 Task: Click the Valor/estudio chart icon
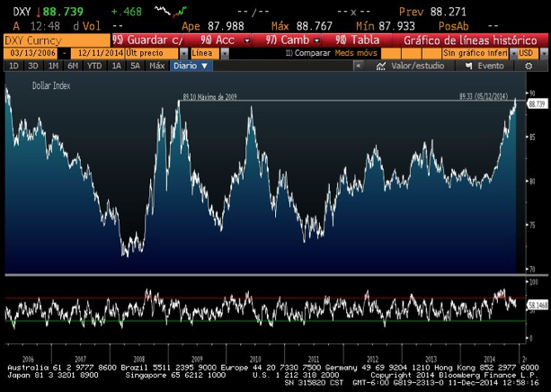tap(381, 67)
